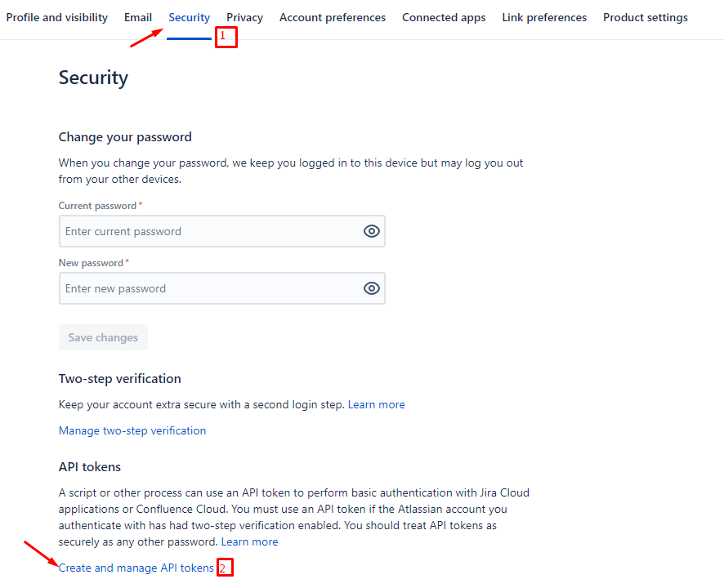The height and width of the screenshot is (588, 724).
Task: Open the Connected apps tab
Action: 444,17
